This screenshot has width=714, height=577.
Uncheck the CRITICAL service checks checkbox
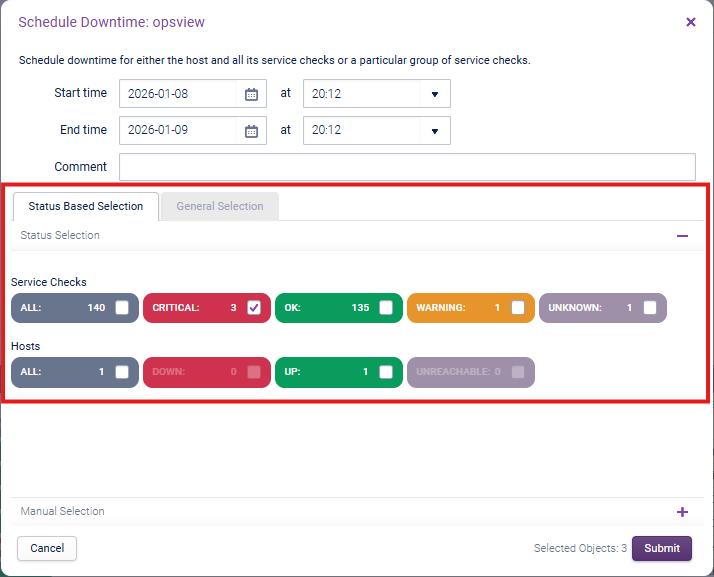point(254,308)
